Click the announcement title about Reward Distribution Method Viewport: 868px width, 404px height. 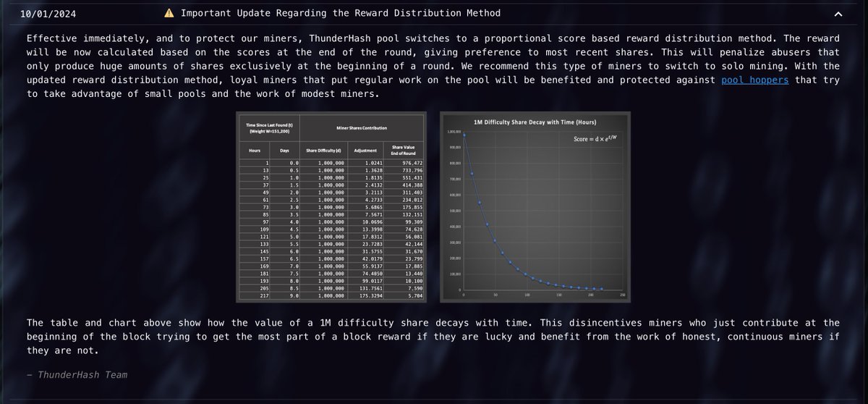click(x=340, y=13)
